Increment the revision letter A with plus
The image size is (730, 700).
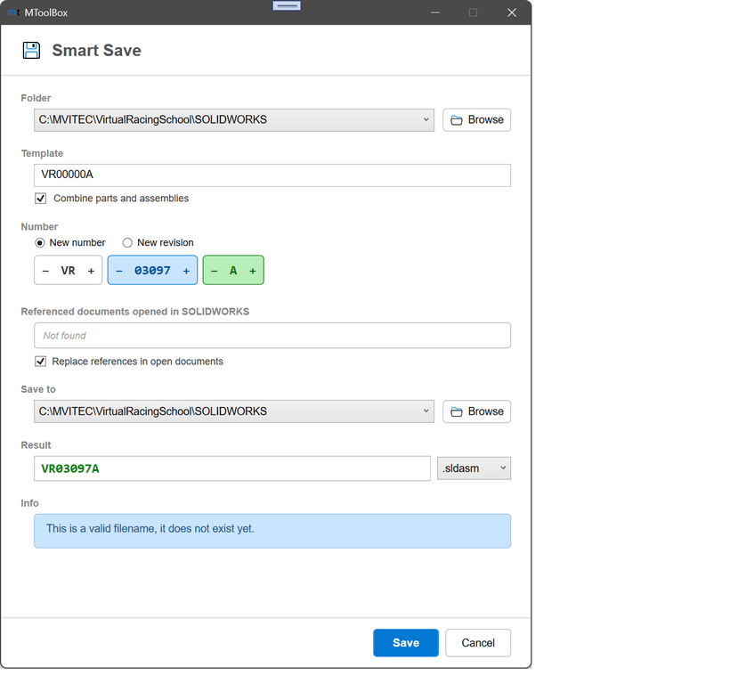click(x=252, y=269)
